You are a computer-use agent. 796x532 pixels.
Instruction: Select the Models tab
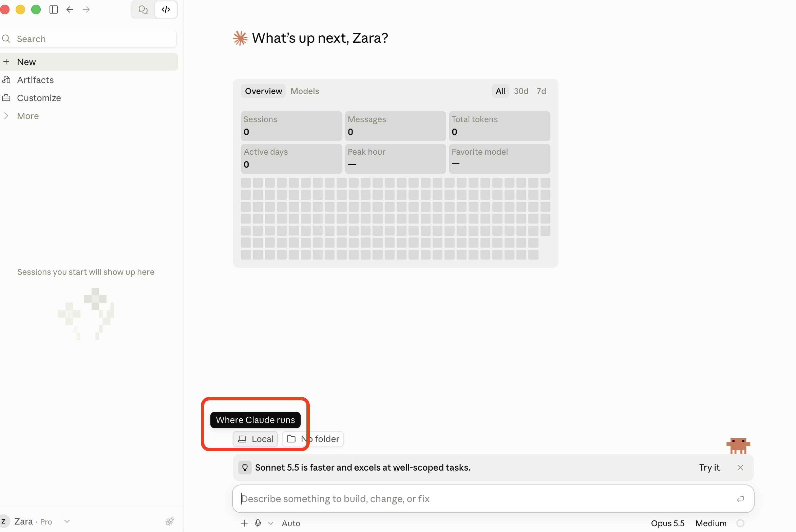pos(305,91)
